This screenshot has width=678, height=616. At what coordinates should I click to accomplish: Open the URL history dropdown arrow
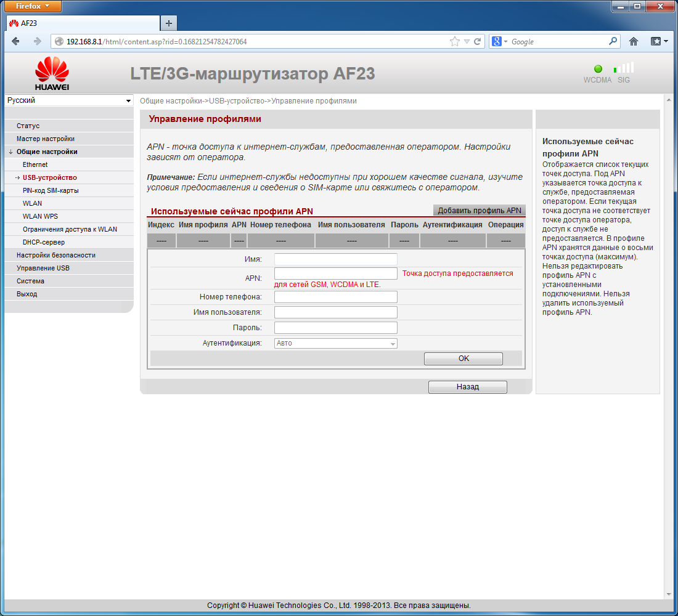click(x=467, y=41)
